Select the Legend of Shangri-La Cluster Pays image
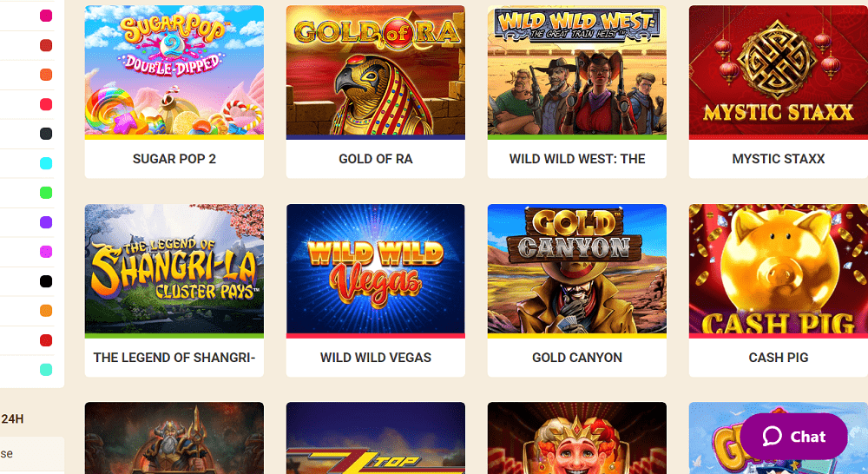The width and height of the screenshot is (868, 474). (x=174, y=269)
